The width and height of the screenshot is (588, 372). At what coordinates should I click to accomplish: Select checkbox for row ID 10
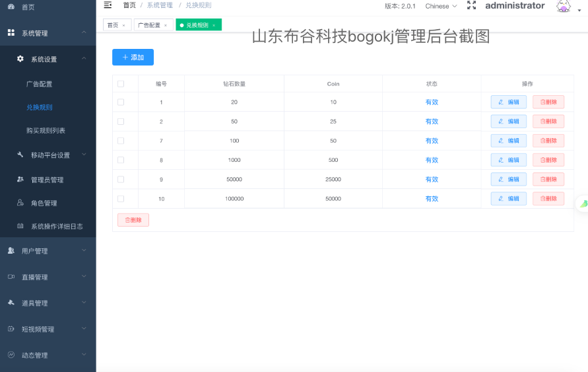(121, 198)
